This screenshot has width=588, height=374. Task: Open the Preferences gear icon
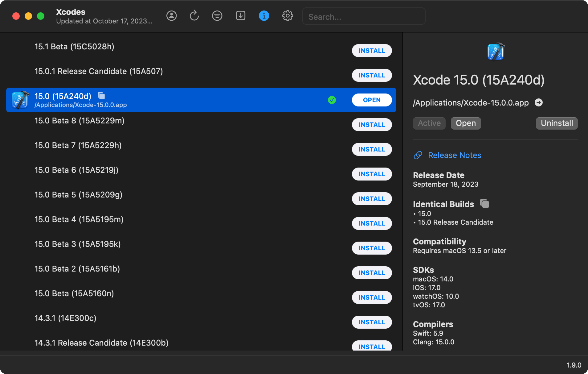click(287, 16)
